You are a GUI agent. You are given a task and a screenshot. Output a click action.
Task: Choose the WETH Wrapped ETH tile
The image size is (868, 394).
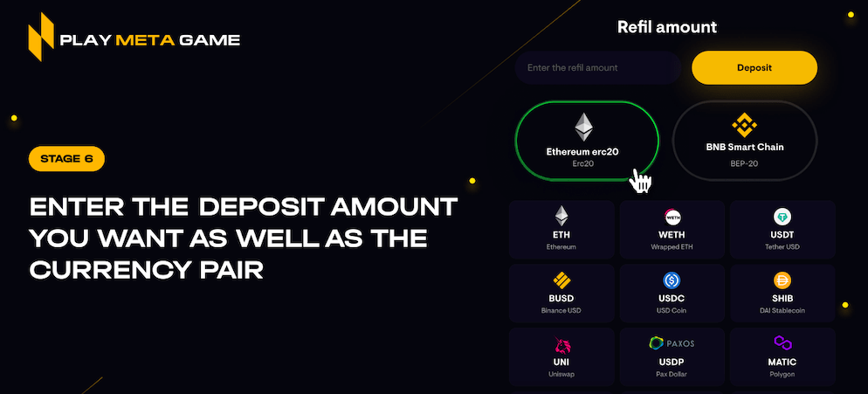(672, 230)
